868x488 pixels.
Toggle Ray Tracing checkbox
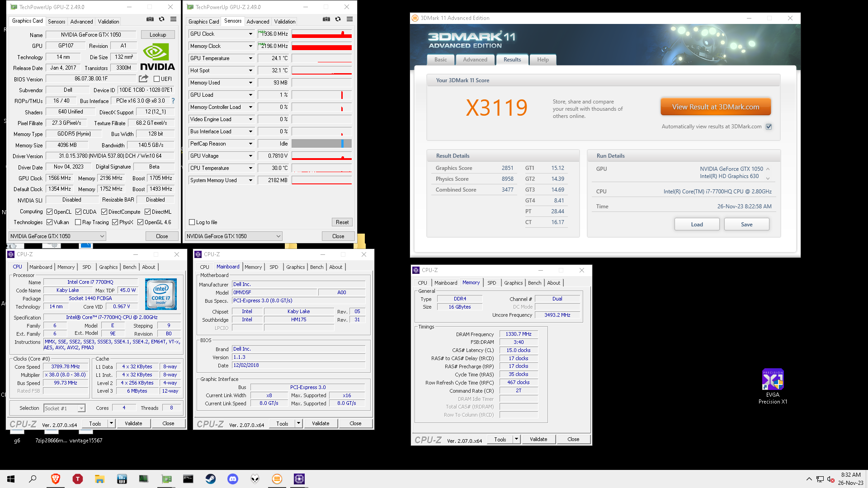point(78,222)
